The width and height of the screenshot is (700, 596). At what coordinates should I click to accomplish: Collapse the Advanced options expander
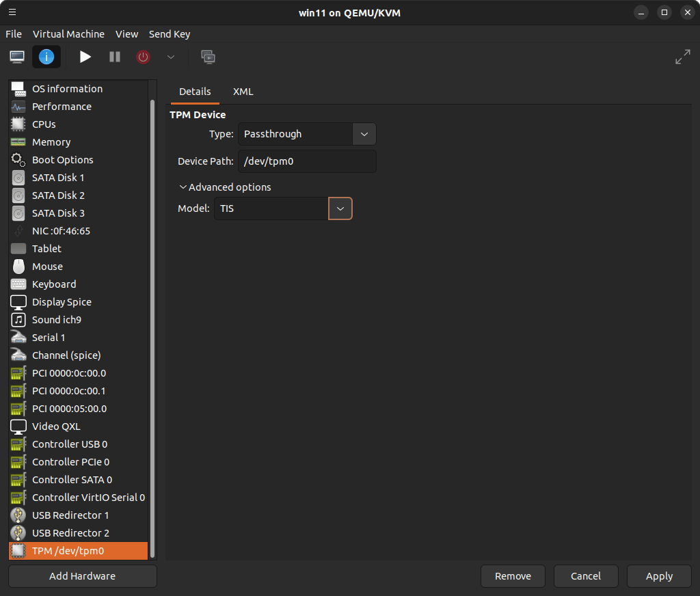tap(225, 187)
